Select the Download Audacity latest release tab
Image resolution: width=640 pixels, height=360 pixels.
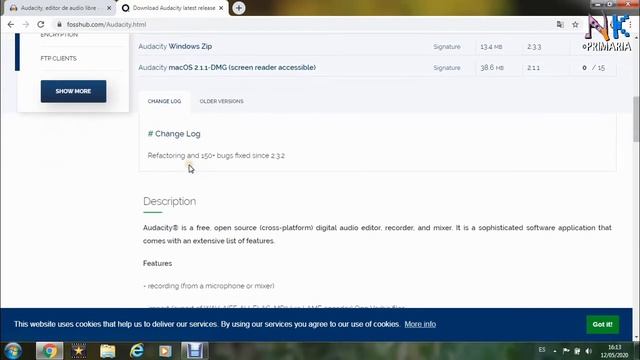[173, 8]
